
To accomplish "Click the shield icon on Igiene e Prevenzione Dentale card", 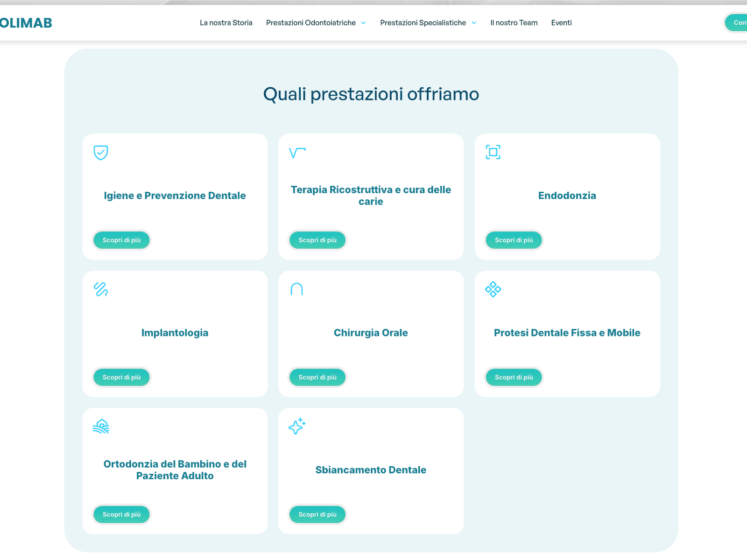I will pos(101,153).
